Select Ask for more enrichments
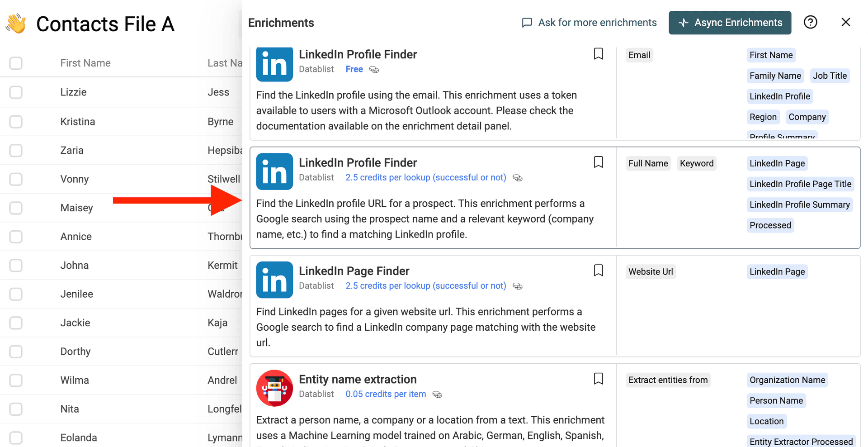Screen dimensions: 868x447 (x=597, y=22)
